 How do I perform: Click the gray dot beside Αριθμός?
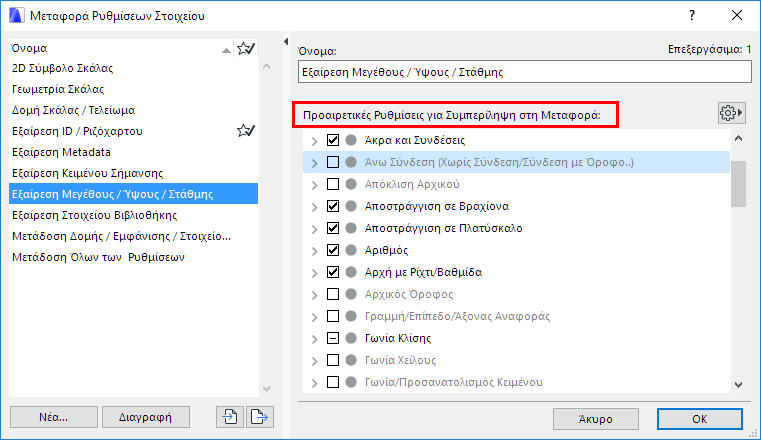coord(351,250)
